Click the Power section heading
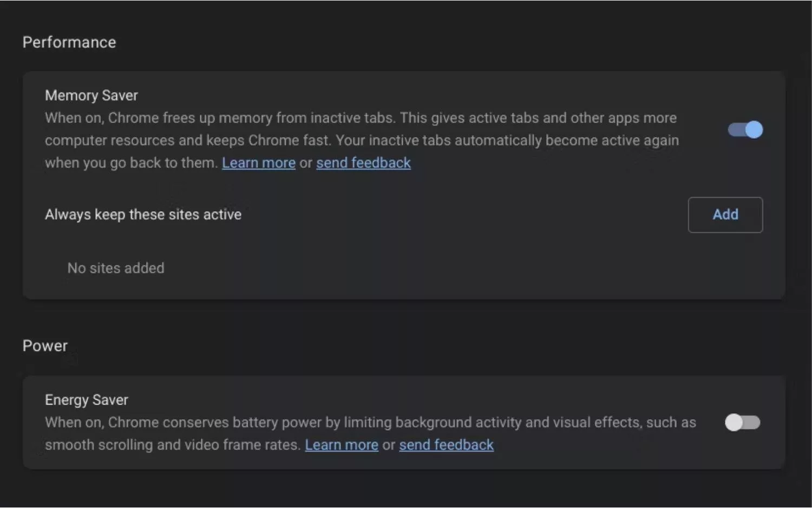 45,346
